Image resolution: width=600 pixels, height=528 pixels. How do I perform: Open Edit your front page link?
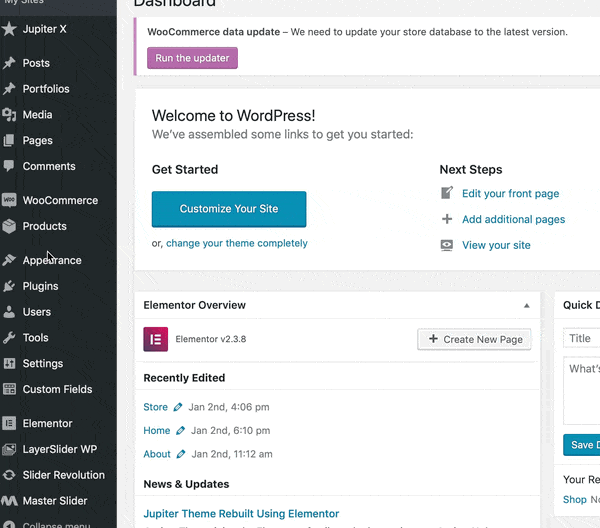[x=510, y=194]
